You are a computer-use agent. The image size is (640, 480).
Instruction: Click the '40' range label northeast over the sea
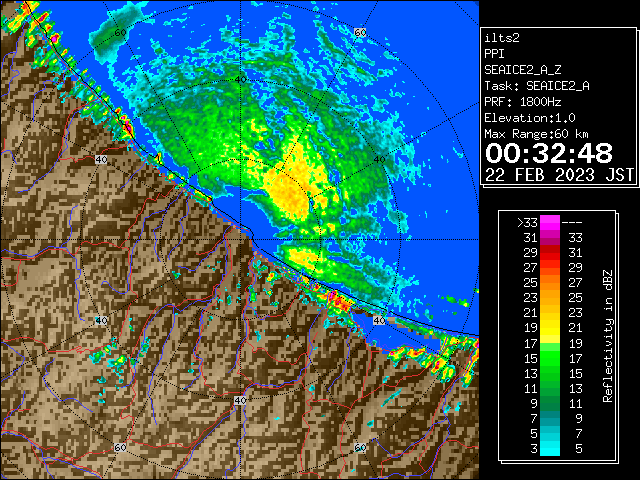click(x=380, y=159)
